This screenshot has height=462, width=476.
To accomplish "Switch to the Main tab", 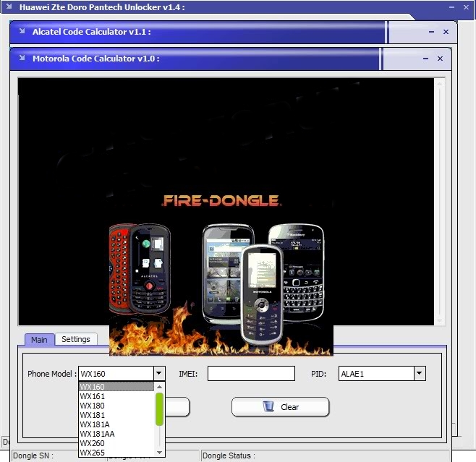I will click(40, 339).
